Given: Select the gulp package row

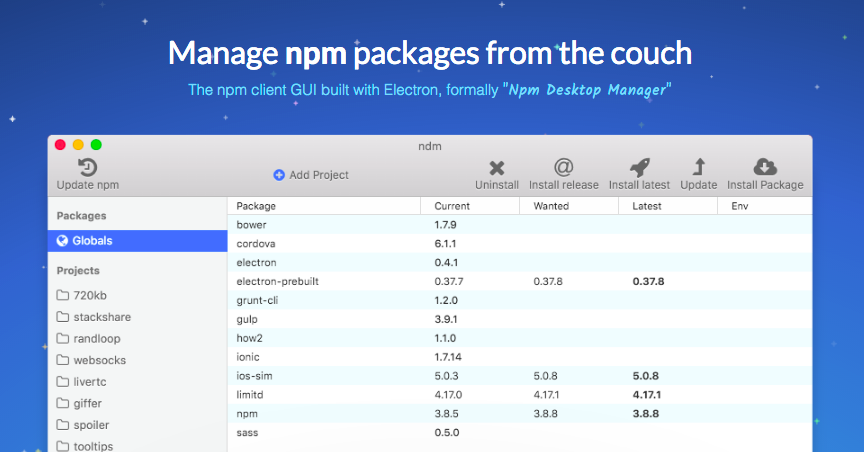Looking at the screenshot, I should pos(520,319).
